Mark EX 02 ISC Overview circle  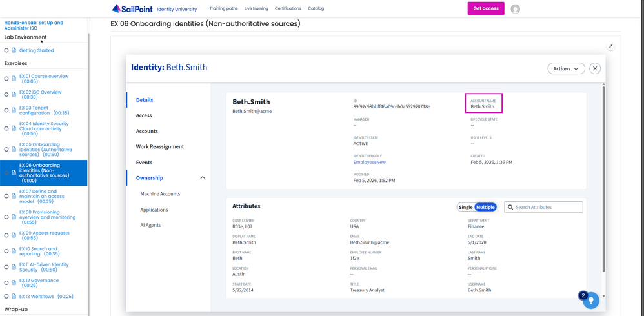coord(6,94)
